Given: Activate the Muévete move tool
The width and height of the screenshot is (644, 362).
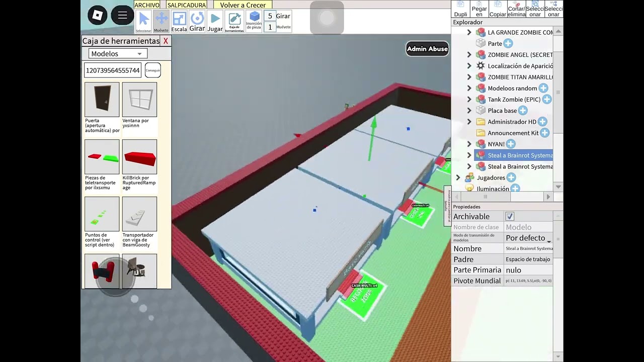Looking at the screenshot, I should click(162, 22).
